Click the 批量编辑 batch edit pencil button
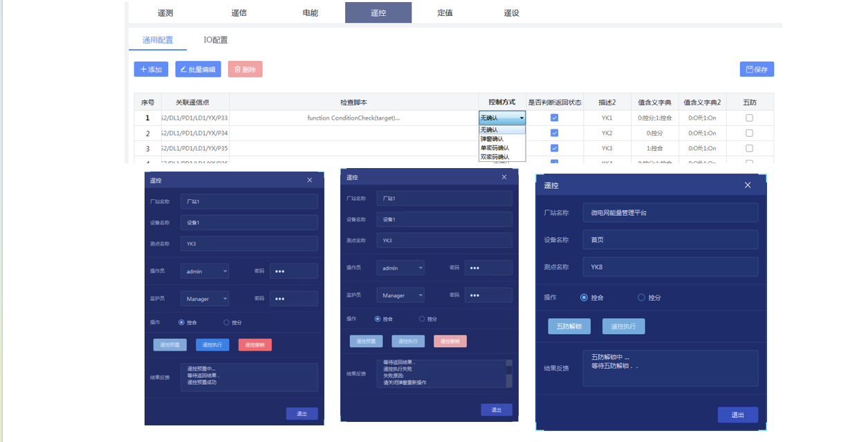Image resolution: width=868 pixels, height=442 pixels. (198, 69)
